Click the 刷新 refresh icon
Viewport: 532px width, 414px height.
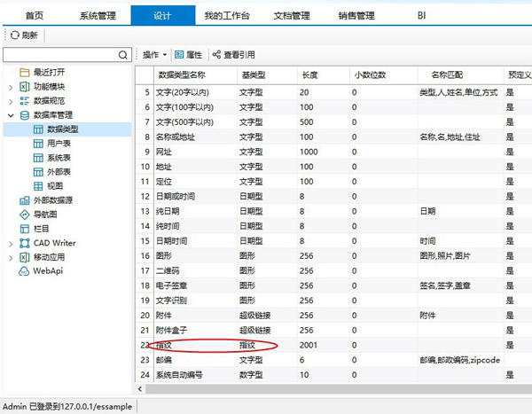pyautogui.click(x=15, y=35)
